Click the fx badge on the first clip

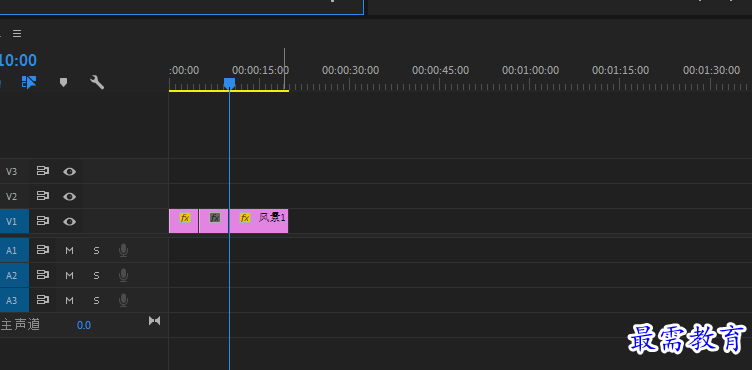185,218
